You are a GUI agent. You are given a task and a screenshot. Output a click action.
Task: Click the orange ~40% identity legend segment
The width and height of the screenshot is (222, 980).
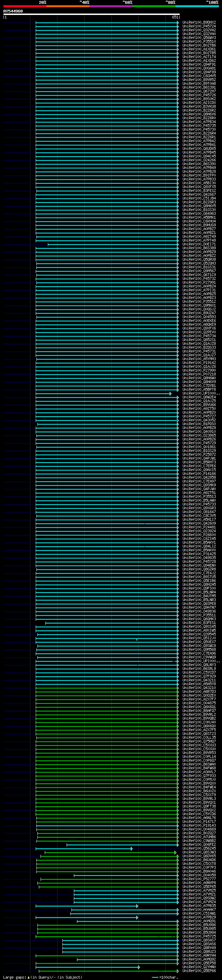click(x=68, y=6)
